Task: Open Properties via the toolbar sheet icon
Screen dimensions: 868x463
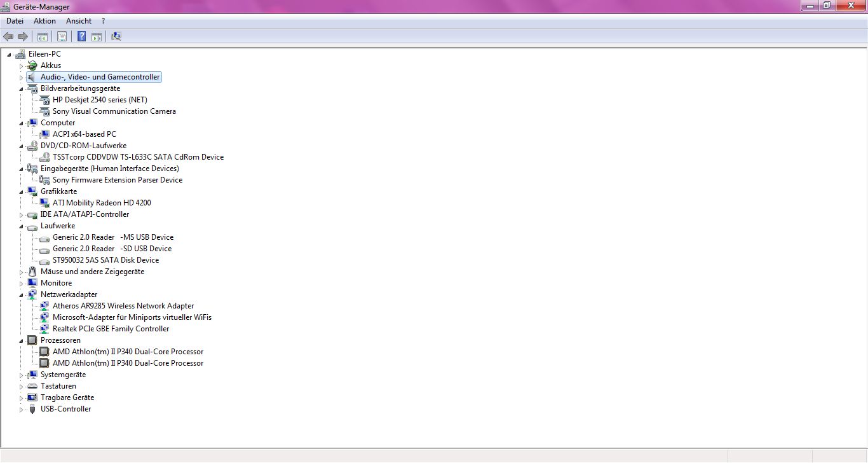Action: (x=62, y=36)
